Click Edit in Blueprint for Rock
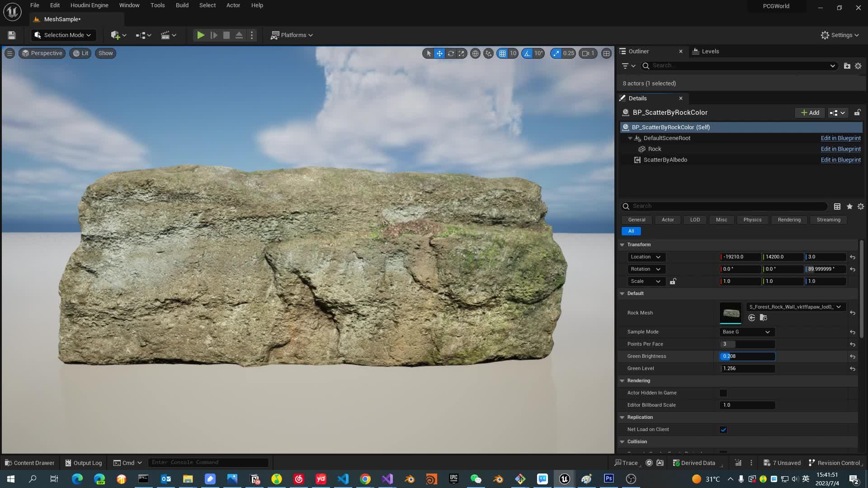Screen dimensions: 868x488 (x=840, y=149)
